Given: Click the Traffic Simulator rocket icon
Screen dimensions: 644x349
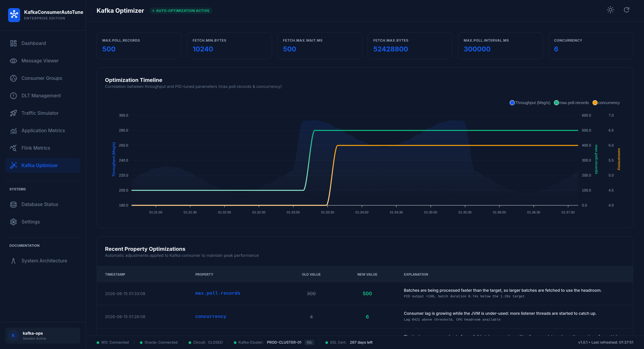Looking at the screenshot, I should point(13,113).
